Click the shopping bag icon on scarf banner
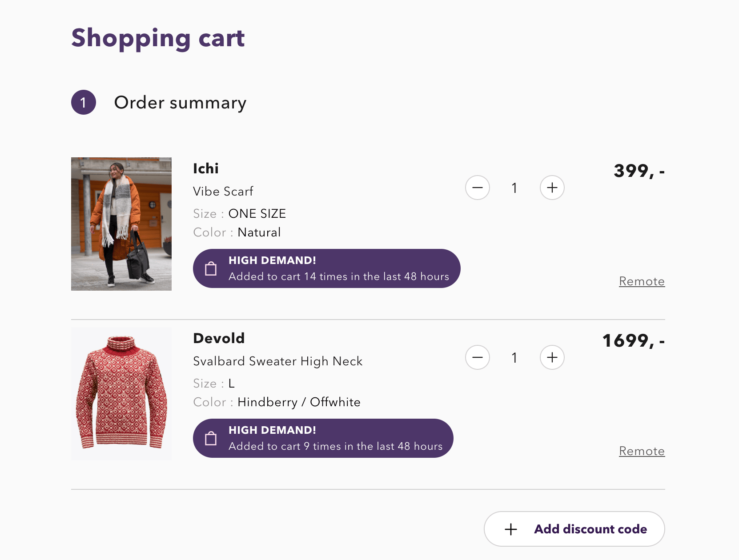Viewport: 739px width, 560px height. [211, 268]
